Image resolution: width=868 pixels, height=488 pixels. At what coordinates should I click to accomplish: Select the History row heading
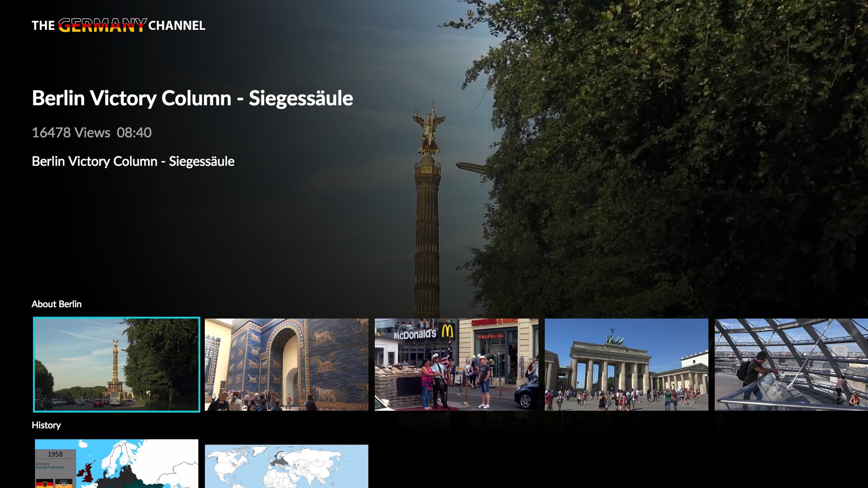[46, 425]
